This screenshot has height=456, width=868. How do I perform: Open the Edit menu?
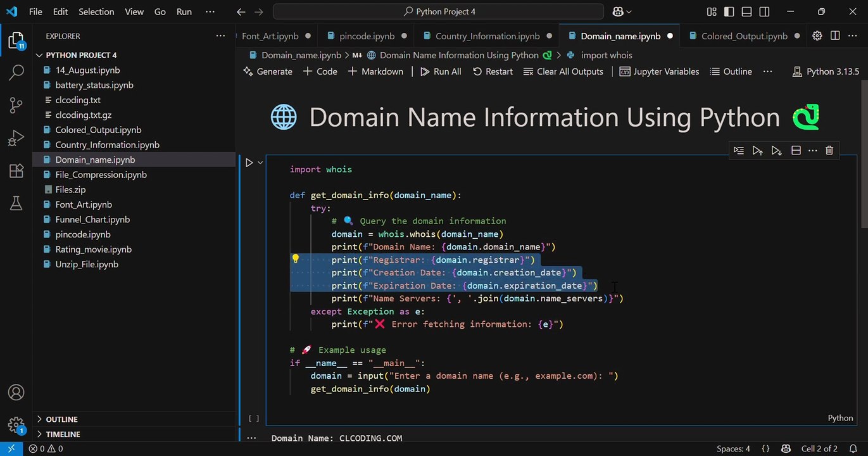61,11
